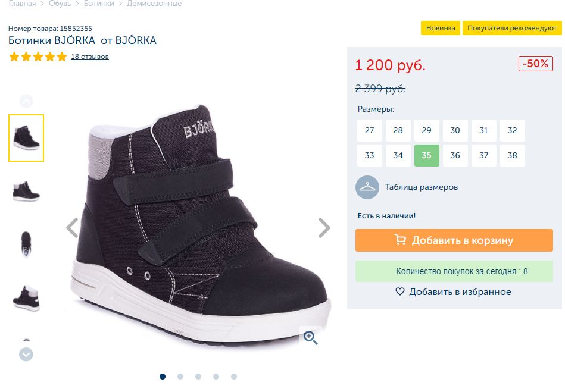Screen dimensions: 565x392
Task: Click the hanger size chart icon
Action: (x=367, y=187)
